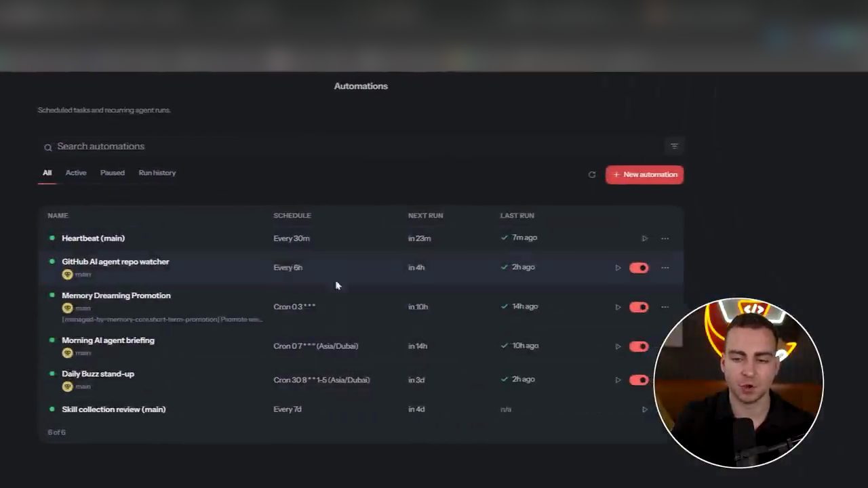
Task: Select the All tab
Action: 47,173
